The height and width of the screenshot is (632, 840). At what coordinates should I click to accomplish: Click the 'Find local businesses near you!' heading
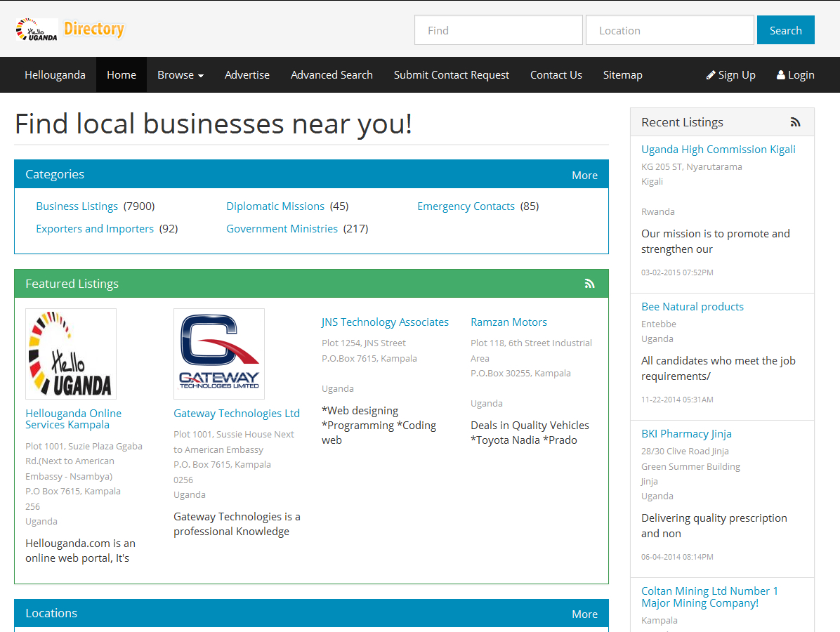[x=214, y=124]
